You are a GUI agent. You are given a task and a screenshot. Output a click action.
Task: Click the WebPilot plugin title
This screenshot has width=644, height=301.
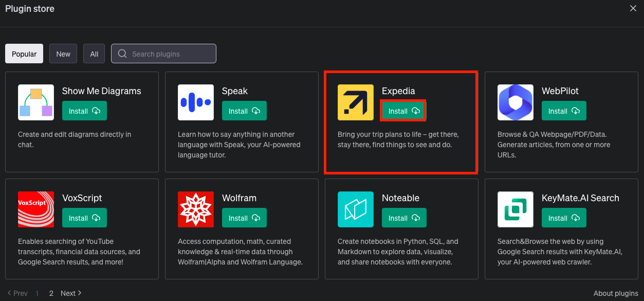click(x=560, y=91)
